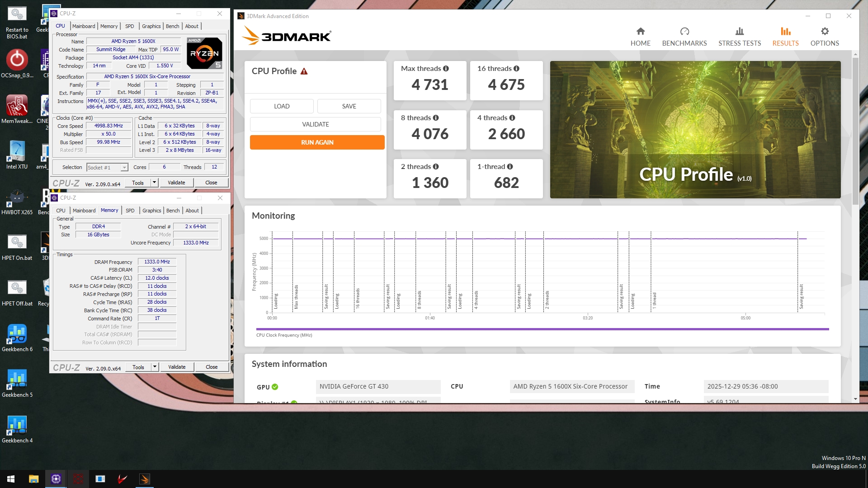Select Geekbench 6 desktop icon
This screenshot has width=868, height=488.
pos(17,338)
